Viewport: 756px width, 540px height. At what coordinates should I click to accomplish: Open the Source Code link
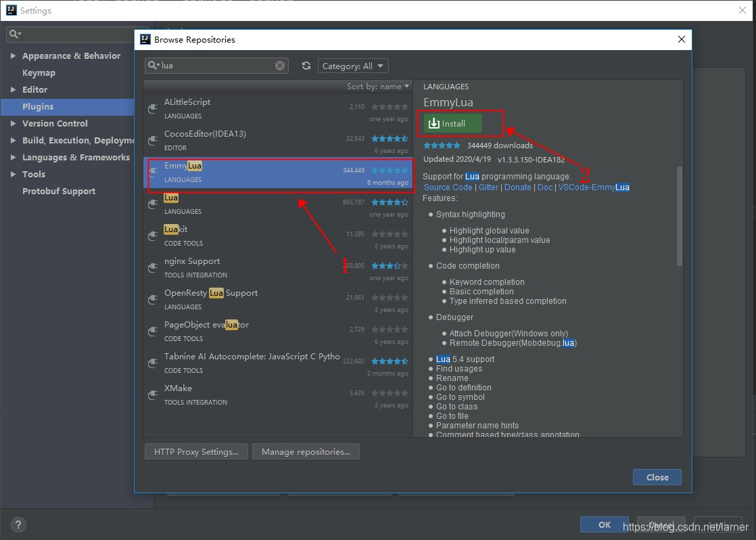(448, 187)
